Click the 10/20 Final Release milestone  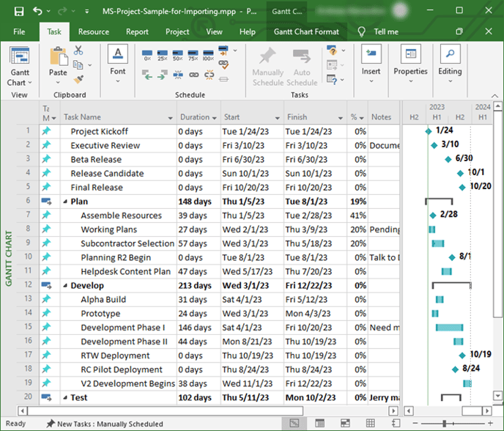(462, 187)
